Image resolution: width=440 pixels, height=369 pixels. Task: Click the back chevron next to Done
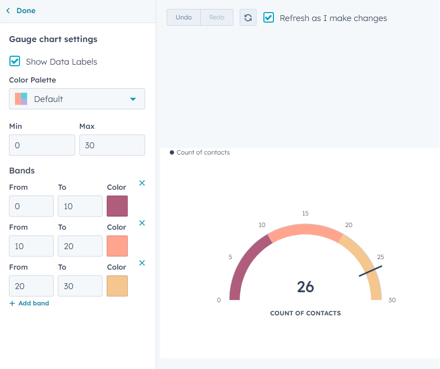(x=8, y=11)
